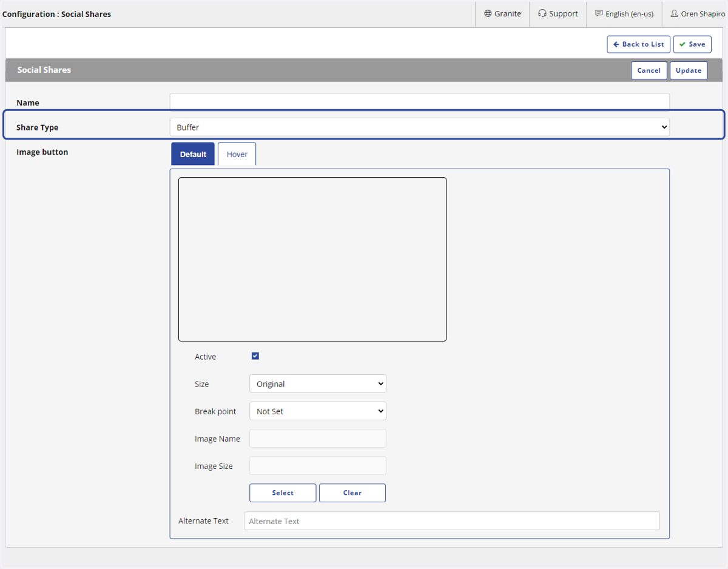Open the Share Type dropdown
This screenshot has width=728, height=569.
click(420, 127)
